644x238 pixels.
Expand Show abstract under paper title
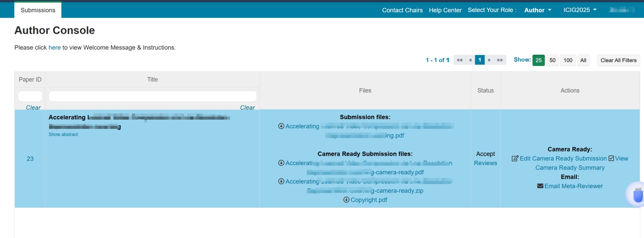tap(63, 135)
